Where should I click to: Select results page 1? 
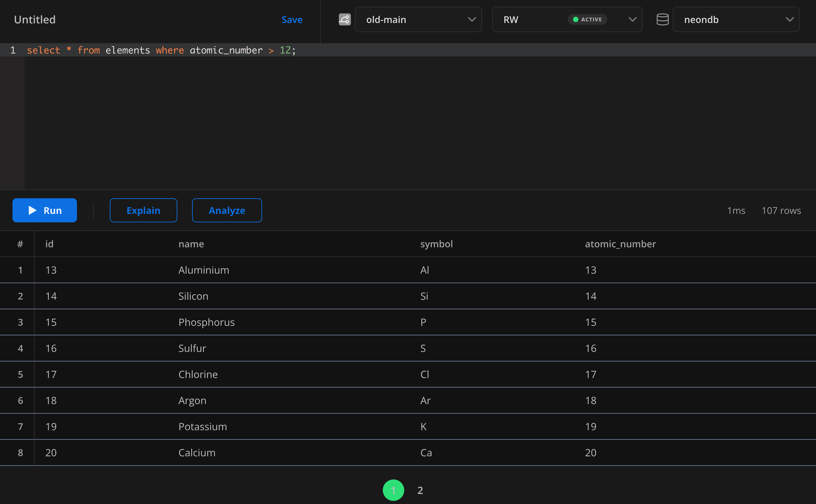393,490
